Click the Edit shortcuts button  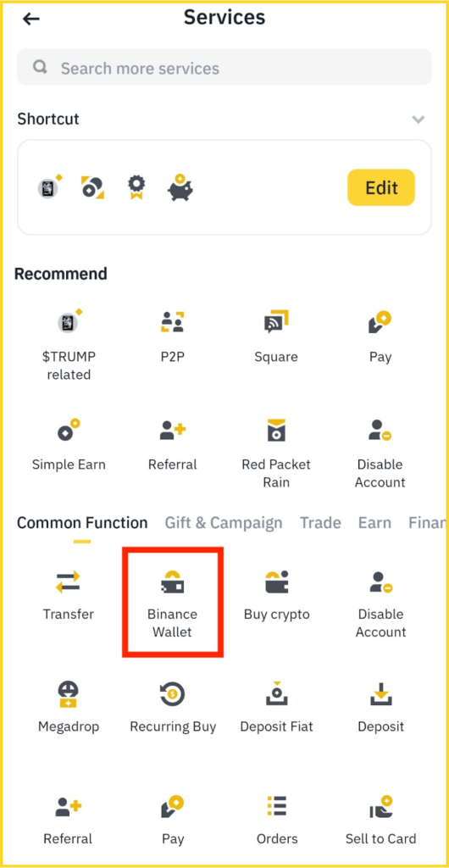pos(381,187)
